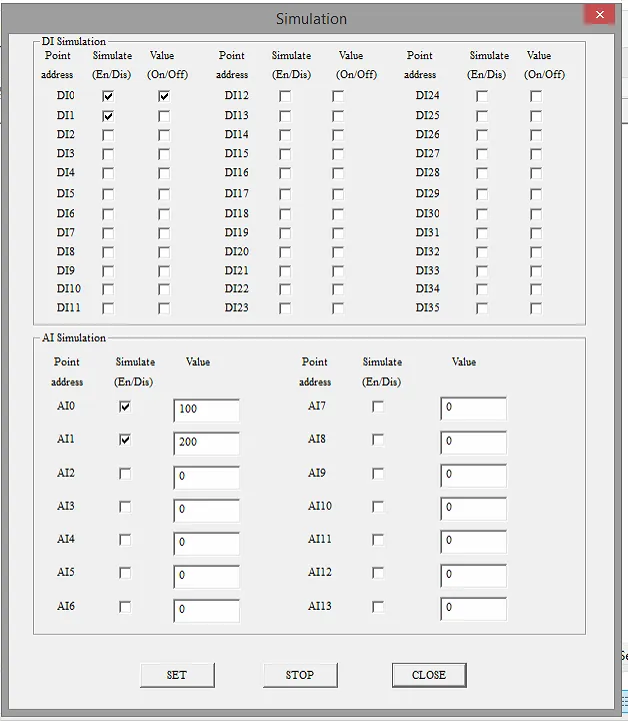
Task: Click the AI11 value input field
Action: click(x=474, y=542)
